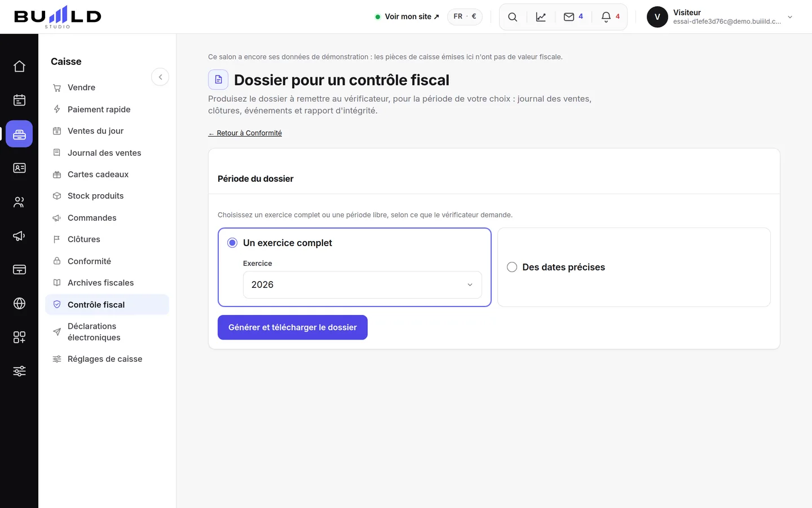The image size is (812, 508).
Task: Click the search magnifier icon
Action: 513,17
